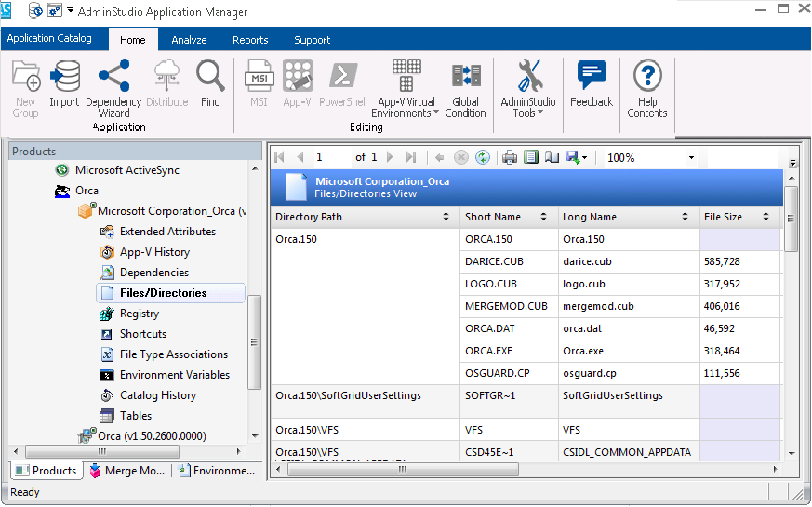Screen dimensions: 812x507
Task: Refresh the Files/Directories report
Action: [x=482, y=157]
